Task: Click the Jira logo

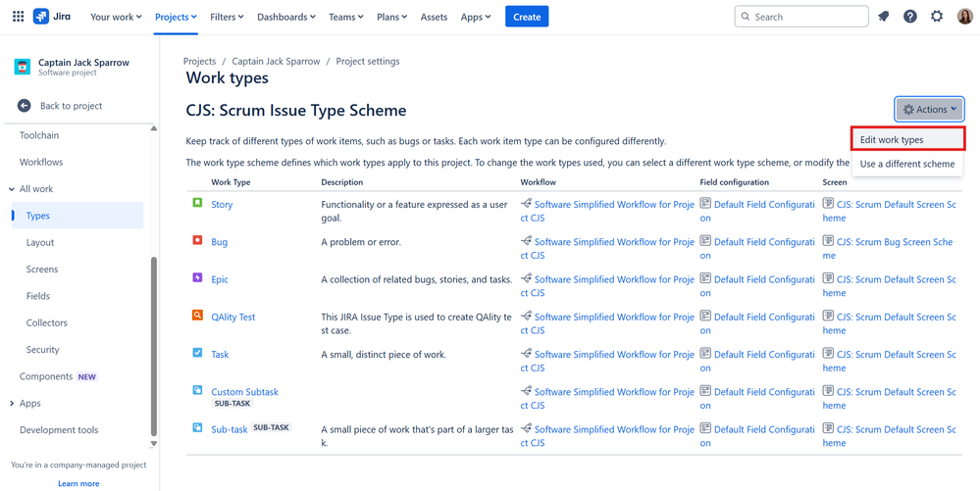Action: click(x=51, y=17)
